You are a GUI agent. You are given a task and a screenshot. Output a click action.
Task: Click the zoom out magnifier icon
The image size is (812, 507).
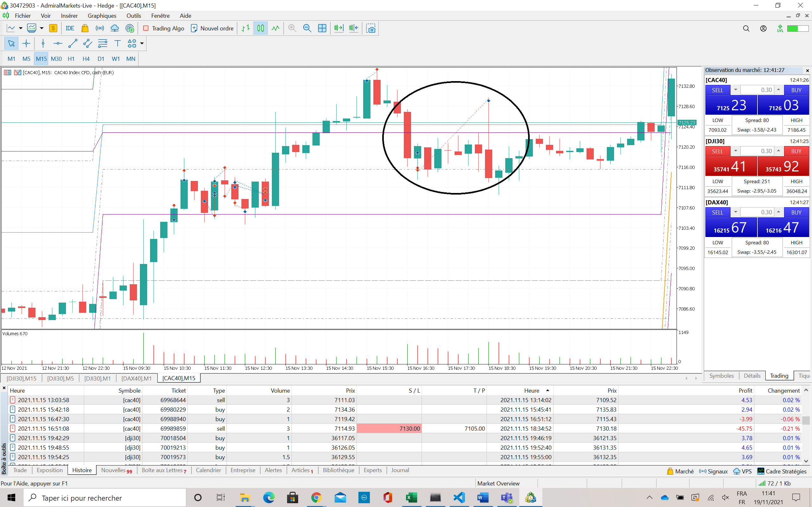click(x=307, y=29)
